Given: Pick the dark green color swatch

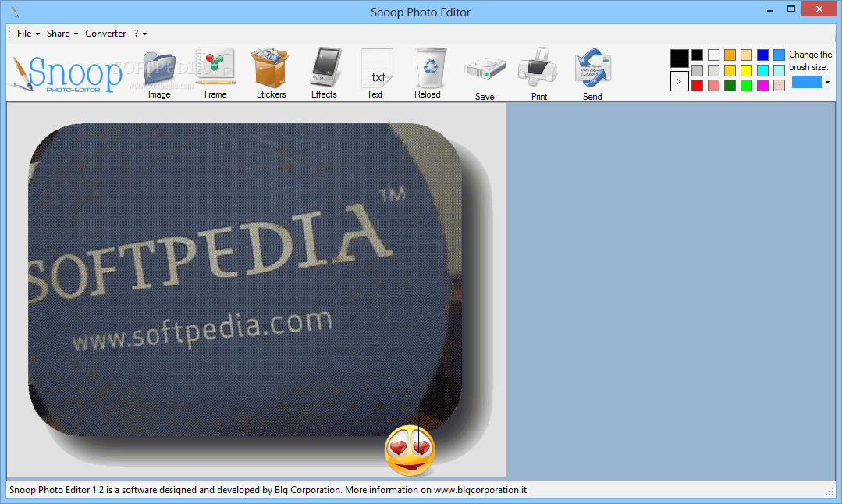Looking at the screenshot, I should [x=730, y=85].
